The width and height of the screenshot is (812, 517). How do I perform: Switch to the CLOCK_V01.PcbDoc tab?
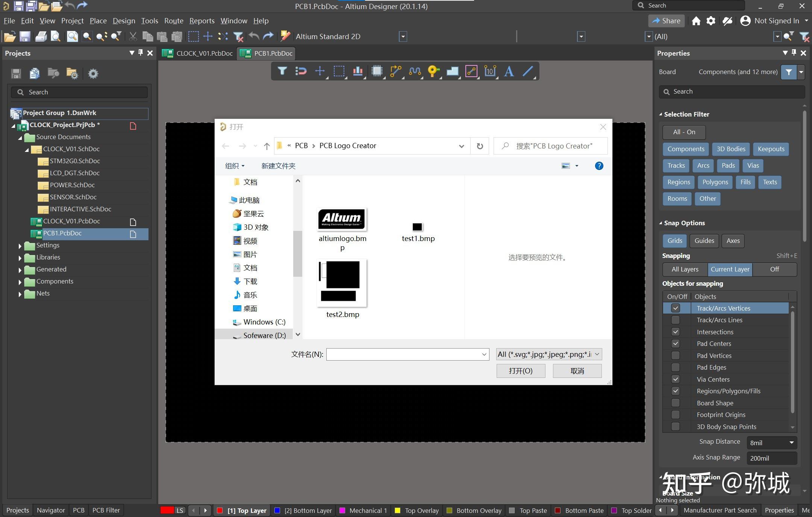click(198, 53)
